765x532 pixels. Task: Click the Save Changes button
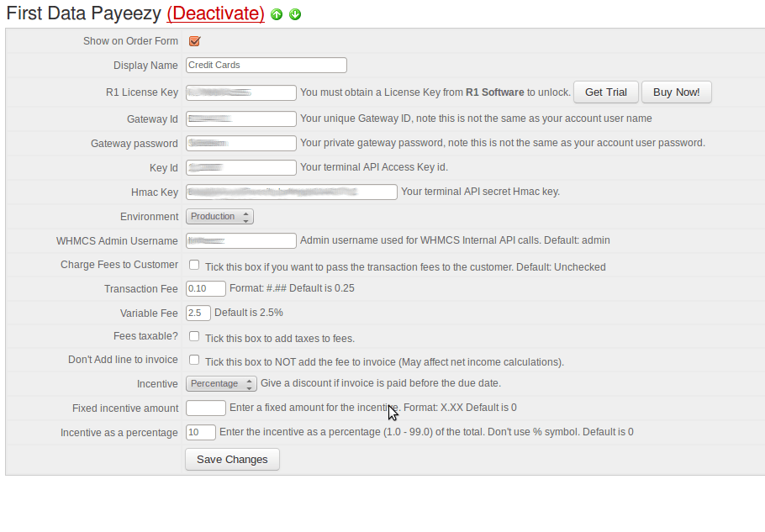(232, 460)
